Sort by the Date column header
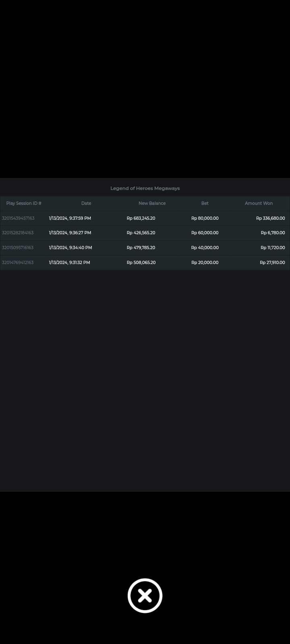Screen dimensions: 290x644 pos(86,203)
